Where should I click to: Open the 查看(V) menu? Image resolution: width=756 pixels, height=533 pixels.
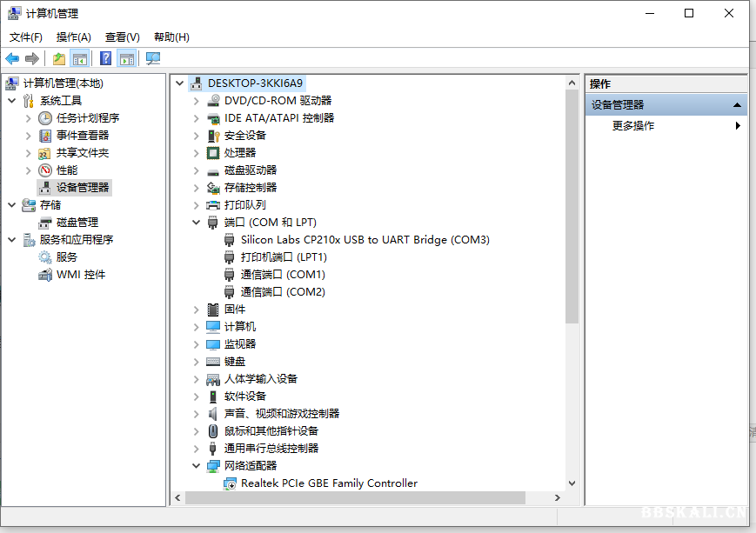[122, 37]
